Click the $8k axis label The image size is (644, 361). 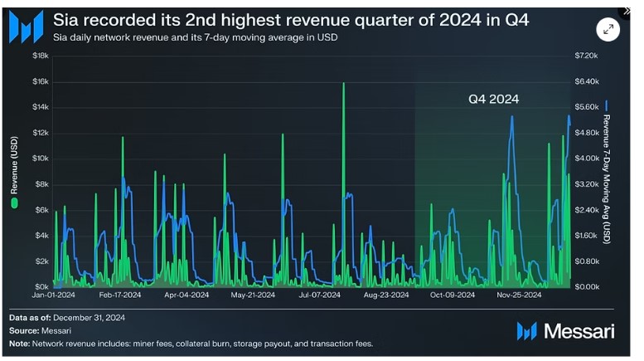[42, 184]
